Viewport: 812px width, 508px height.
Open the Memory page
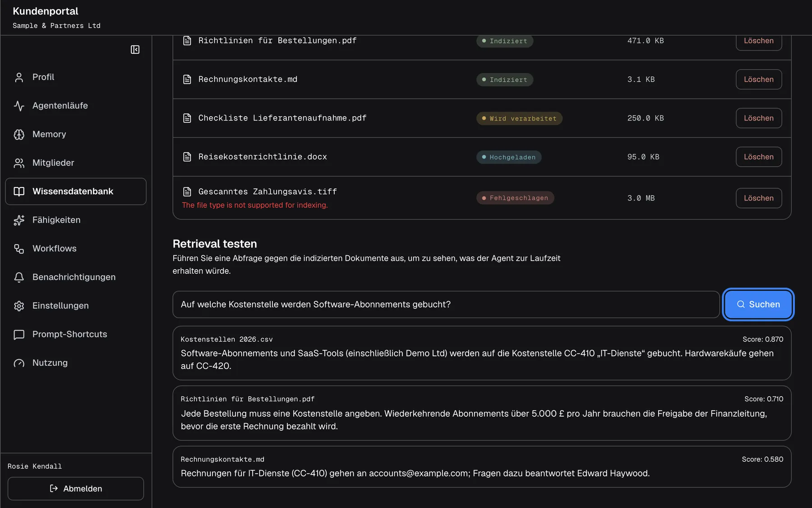(x=76, y=135)
